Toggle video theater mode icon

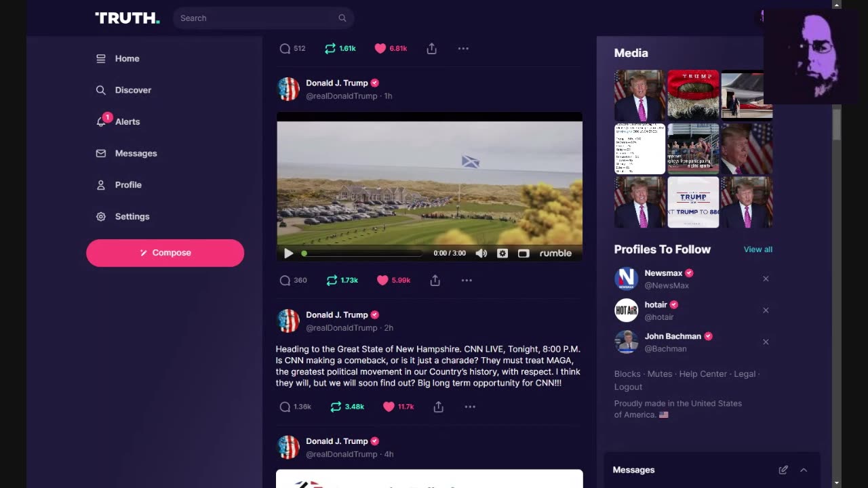(524, 253)
